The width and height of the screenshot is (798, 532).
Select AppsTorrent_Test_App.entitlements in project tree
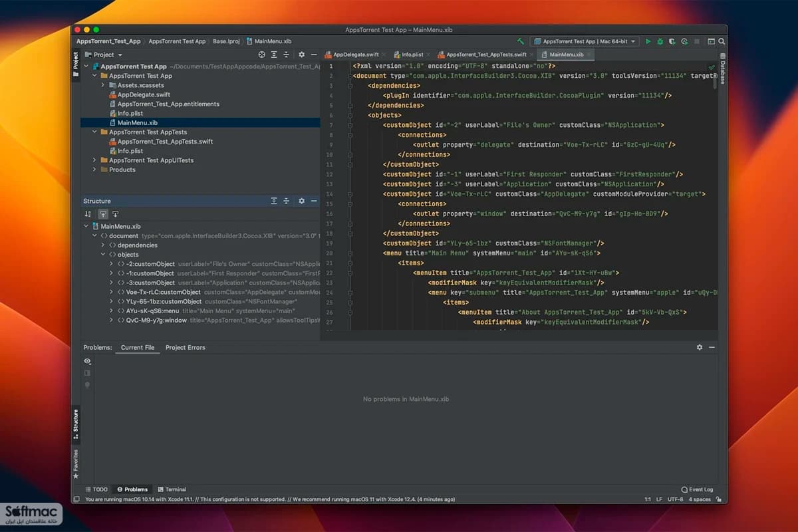(x=168, y=104)
